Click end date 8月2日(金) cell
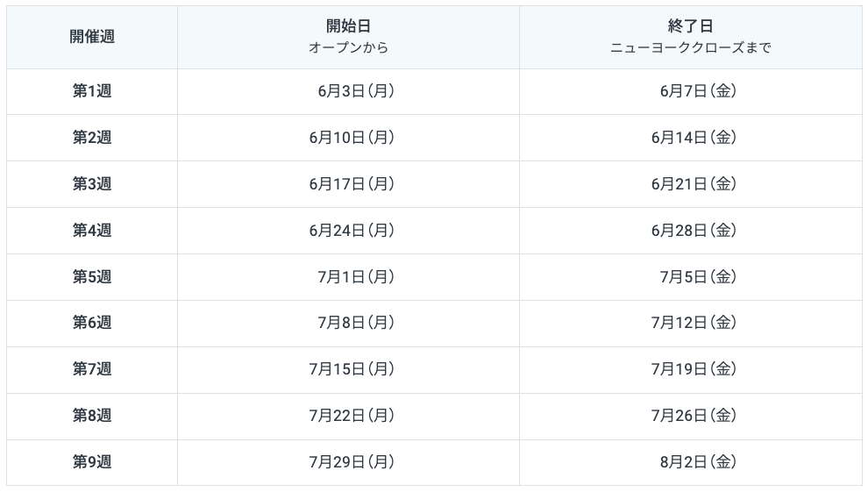 point(697,462)
